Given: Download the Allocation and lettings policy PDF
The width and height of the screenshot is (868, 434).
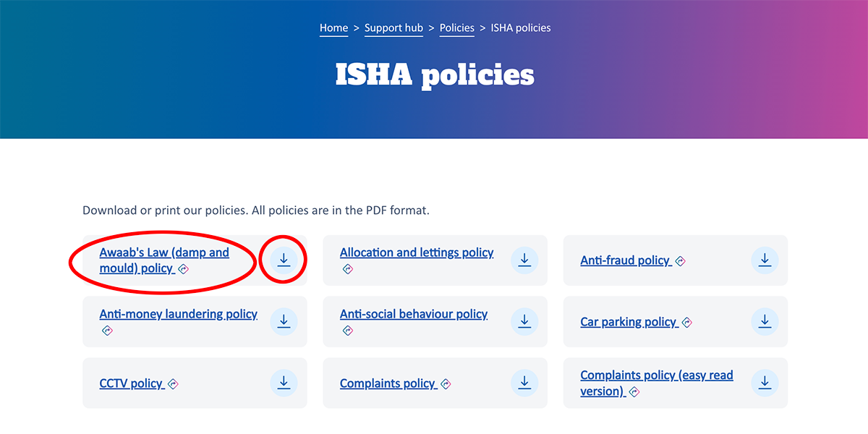Looking at the screenshot, I should point(524,260).
